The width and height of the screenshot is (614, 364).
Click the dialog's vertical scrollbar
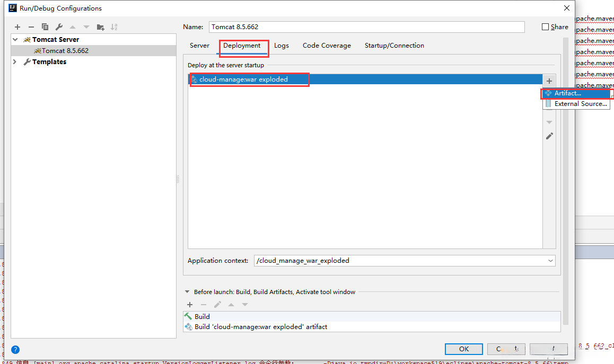565,181
